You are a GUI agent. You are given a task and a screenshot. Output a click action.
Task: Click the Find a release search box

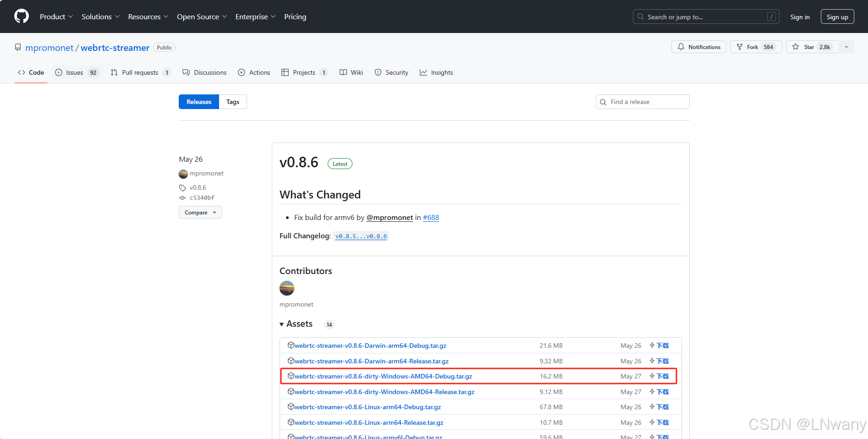point(643,102)
